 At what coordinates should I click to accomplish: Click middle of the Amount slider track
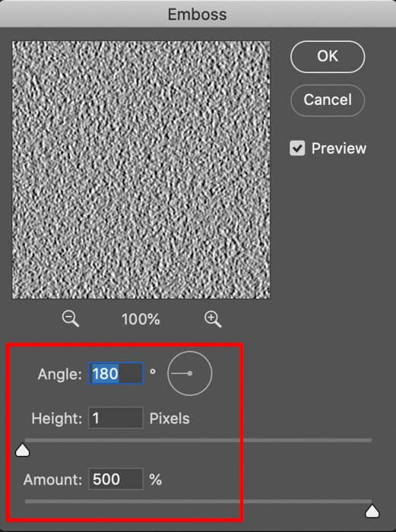point(198,501)
